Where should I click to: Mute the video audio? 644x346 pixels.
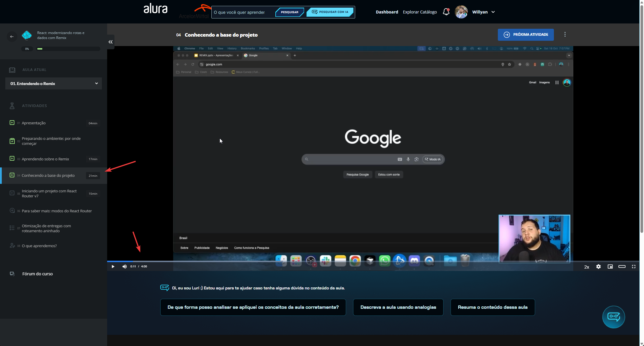point(124,267)
